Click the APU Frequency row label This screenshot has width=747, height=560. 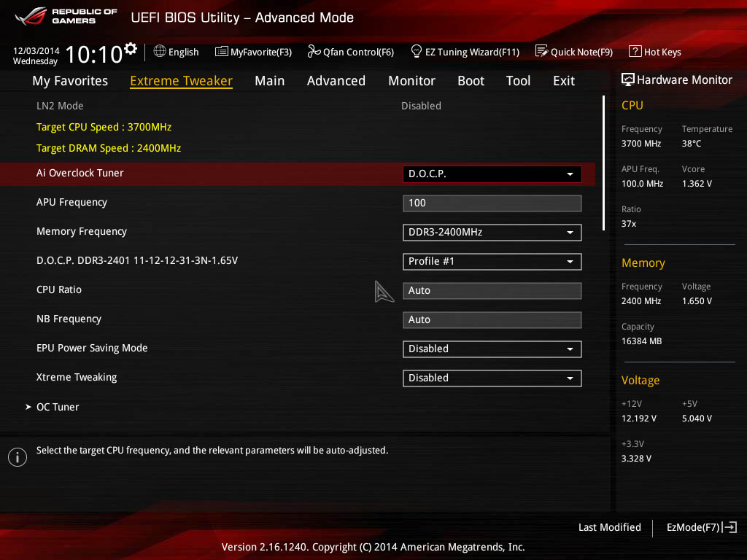pos(72,203)
